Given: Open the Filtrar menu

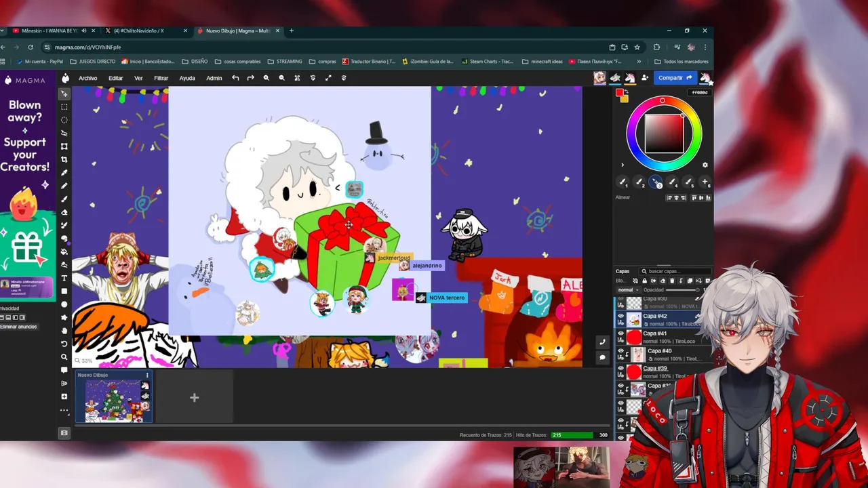Looking at the screenshot, I should pos(161,78).
